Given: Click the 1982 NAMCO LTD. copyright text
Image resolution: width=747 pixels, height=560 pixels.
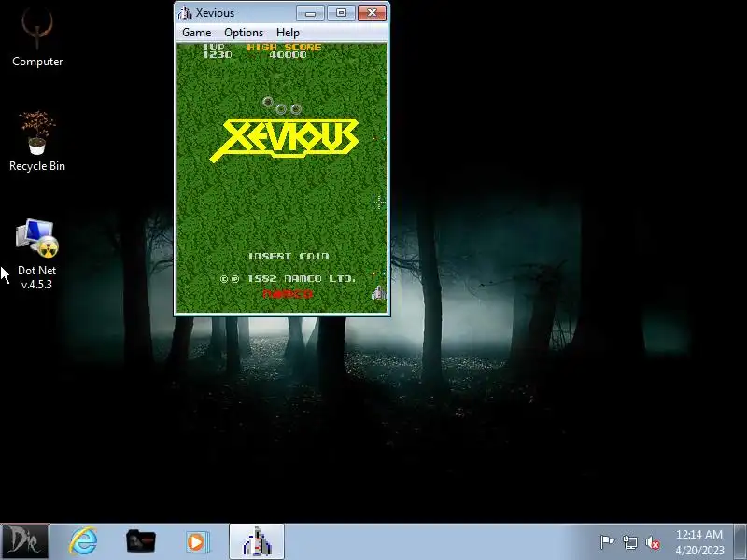Looking at the screenshot, I should [288, 278].
